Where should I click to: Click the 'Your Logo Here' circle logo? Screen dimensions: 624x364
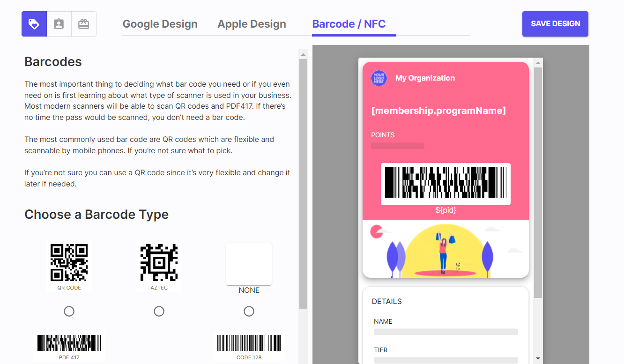[x=379, y=78]
